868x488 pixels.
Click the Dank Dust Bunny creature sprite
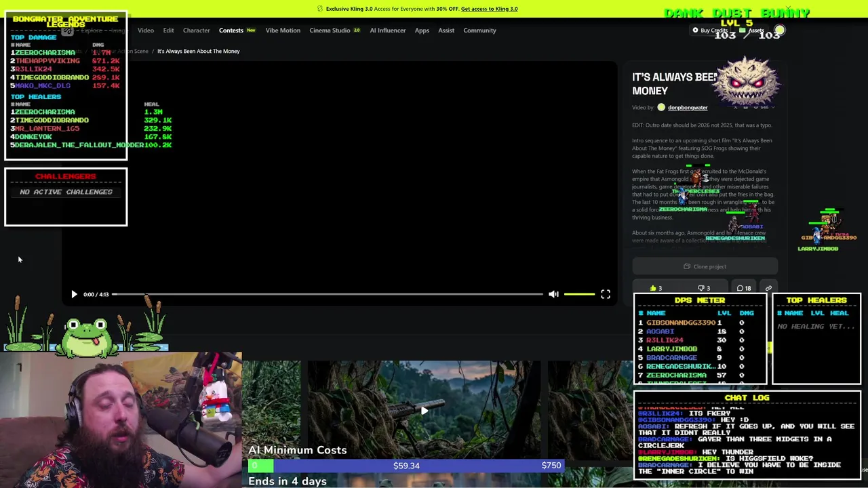tap(748, 82)
